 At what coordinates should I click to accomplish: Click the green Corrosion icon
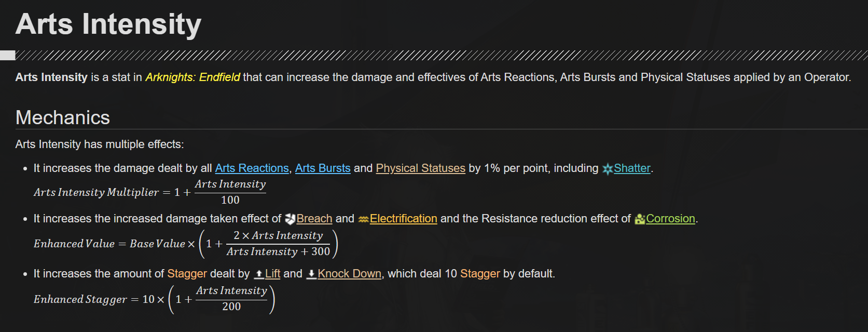(x=640, y=219)
